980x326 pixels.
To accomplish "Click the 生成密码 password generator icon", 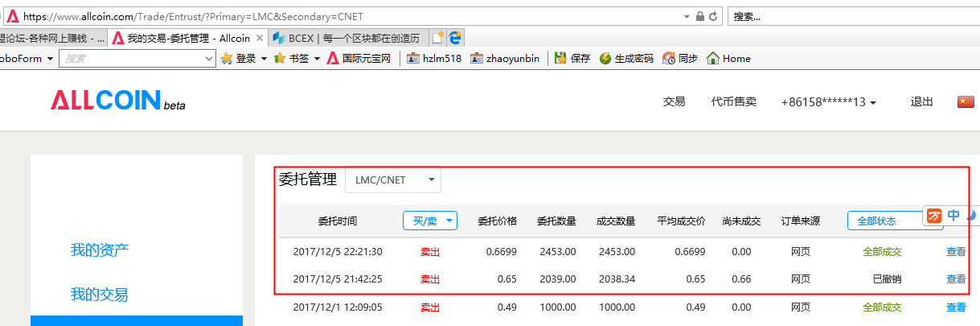I will coord(605,58).
